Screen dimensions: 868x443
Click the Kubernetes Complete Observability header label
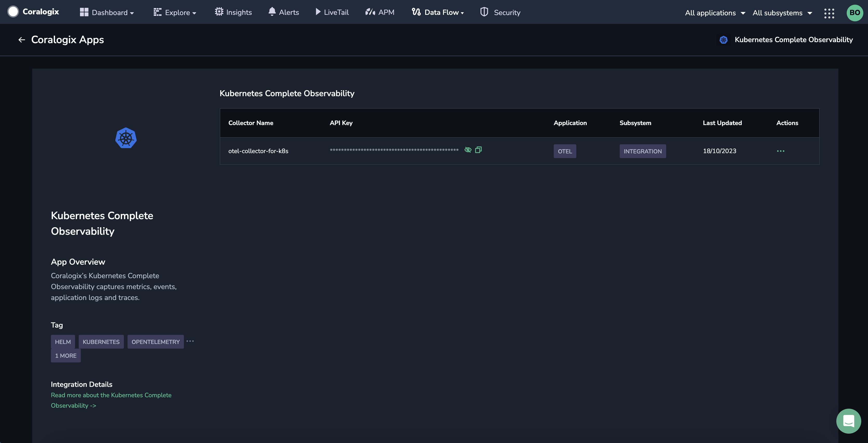point(793,40)
